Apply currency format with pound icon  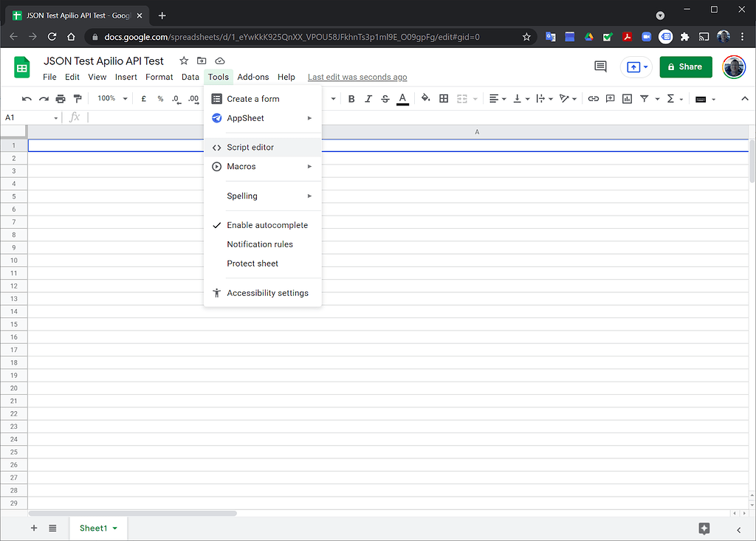point(143,98)
